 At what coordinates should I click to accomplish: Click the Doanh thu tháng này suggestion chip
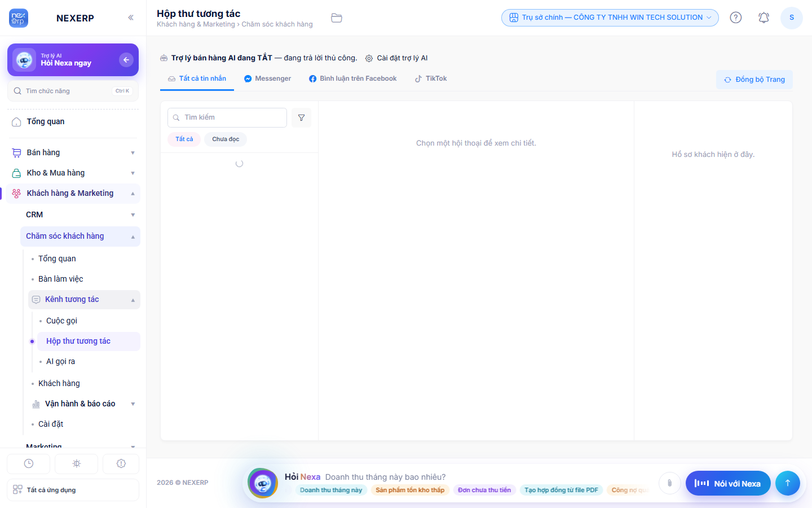pyautogui.click(x=331, y=490)
